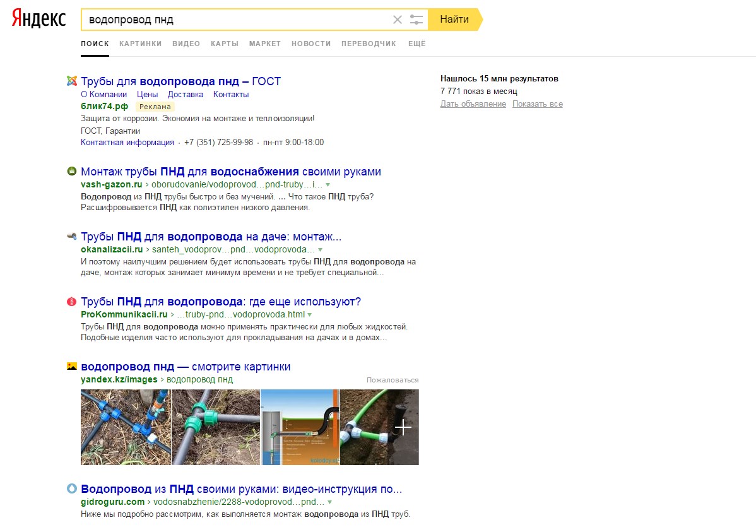The image size is (756, 532).
Task: Open the Контакты ad sitelink
Action: click(231, 95)
